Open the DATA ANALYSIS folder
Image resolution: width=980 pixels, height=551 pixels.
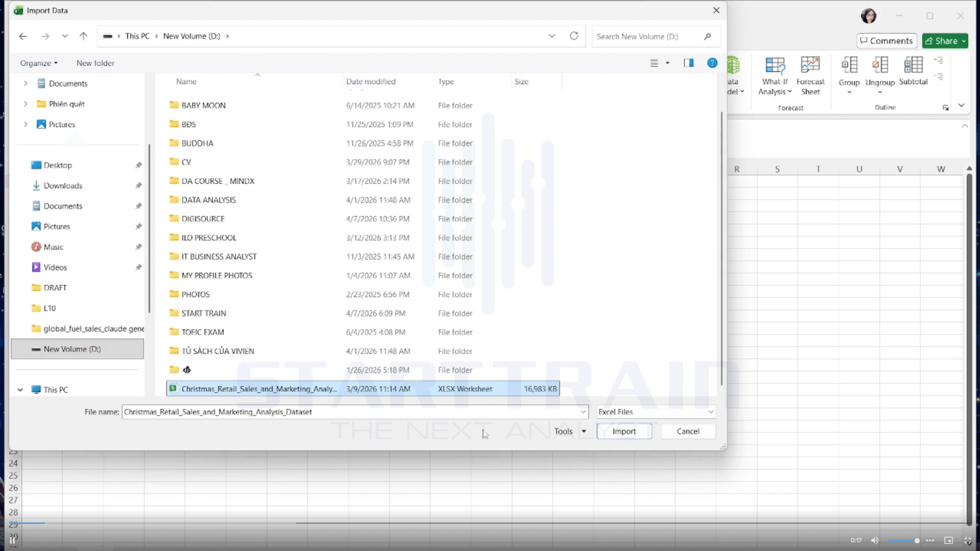pyautogui.click(x=208, y=200)
